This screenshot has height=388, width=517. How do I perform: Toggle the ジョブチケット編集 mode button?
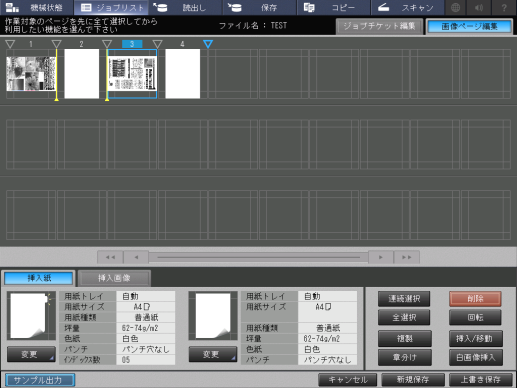(x=379, y=26)
